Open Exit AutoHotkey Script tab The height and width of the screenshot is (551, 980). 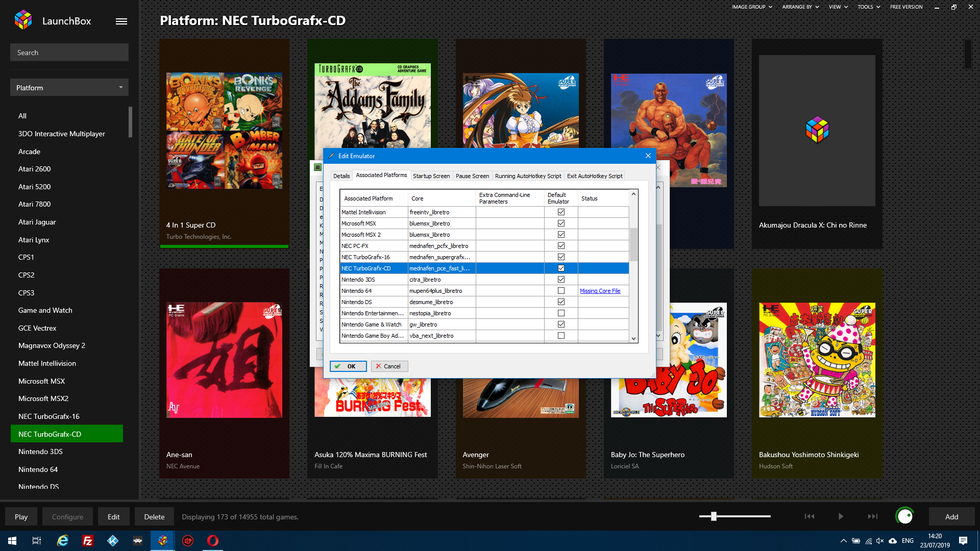[595, 176]
